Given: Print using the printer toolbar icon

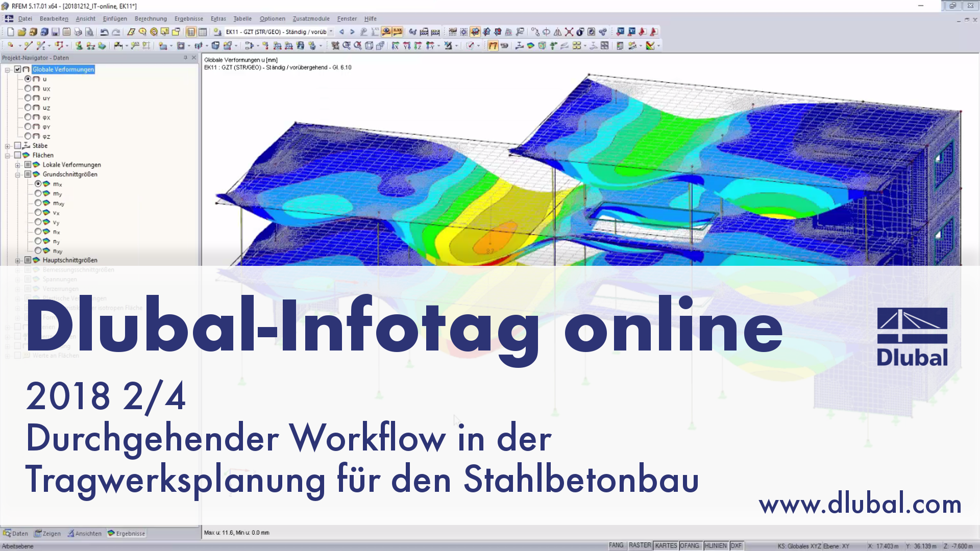Looking at the screenshot, I should [78, 32].
